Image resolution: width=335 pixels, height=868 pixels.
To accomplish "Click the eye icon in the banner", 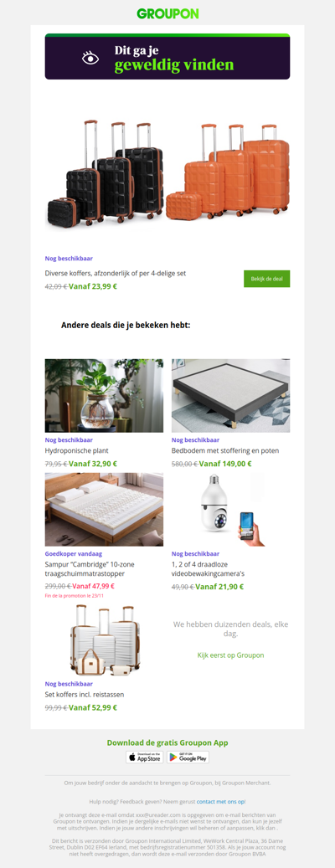I will (x=90, y=58).
